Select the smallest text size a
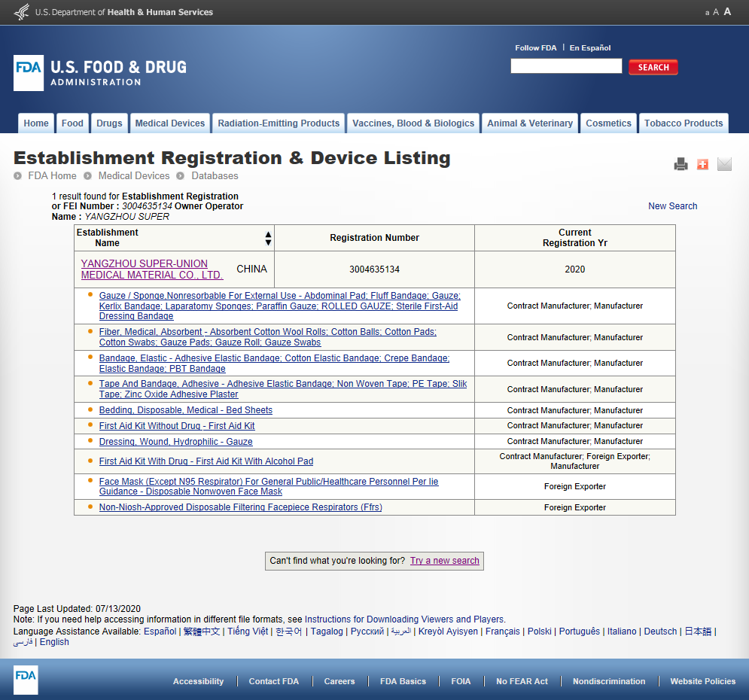749x700 pixels. coord(707,13)
